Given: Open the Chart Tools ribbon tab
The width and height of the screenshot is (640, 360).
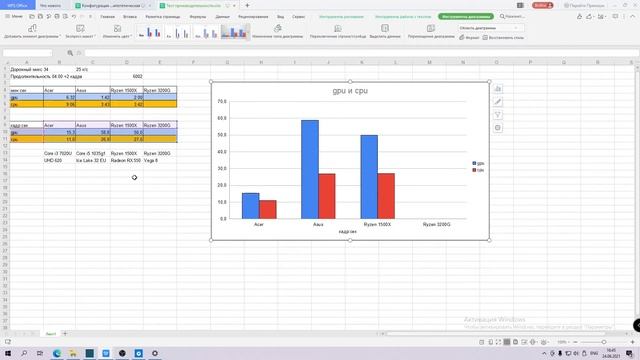Looking at the screenshot, I should click(x=466, y=17).
